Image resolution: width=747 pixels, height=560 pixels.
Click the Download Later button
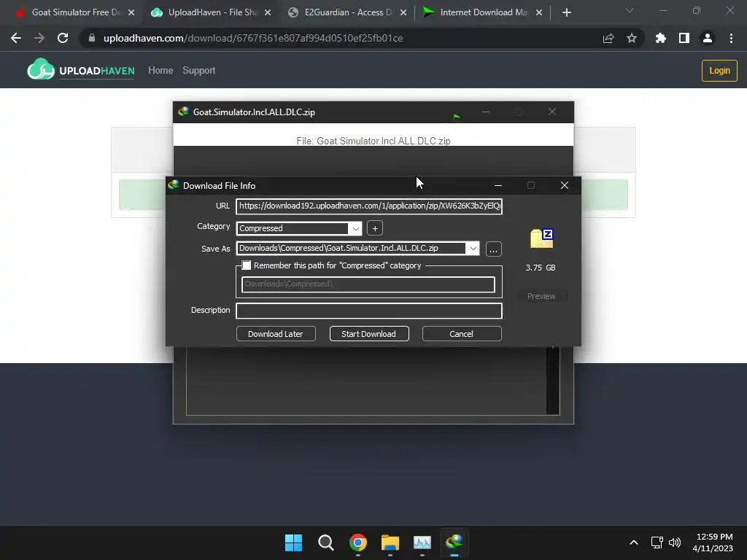[x=275, y=334]
